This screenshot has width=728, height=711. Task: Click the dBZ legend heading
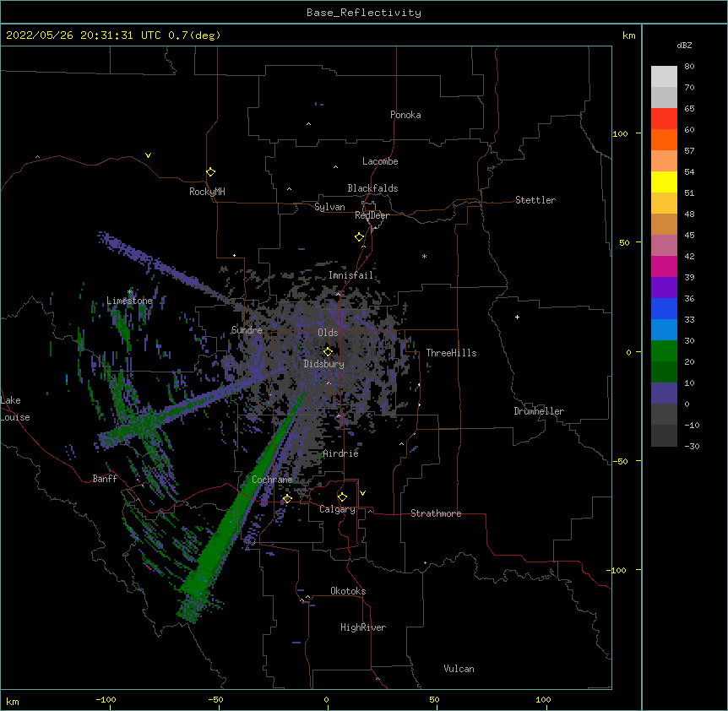click(684, 46)
